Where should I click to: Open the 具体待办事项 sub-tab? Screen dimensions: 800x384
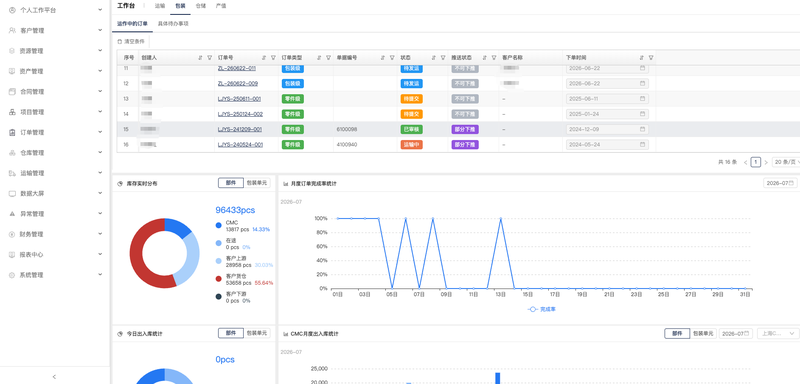pos(173,23)
